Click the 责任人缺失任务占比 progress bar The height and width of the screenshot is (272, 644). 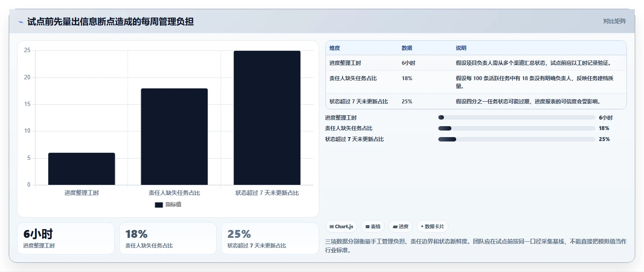517,128
